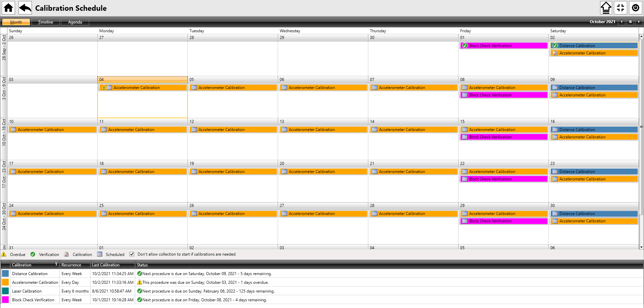Open the Calibration column filter
Viewport: 644px width, 308px height.
56,264
